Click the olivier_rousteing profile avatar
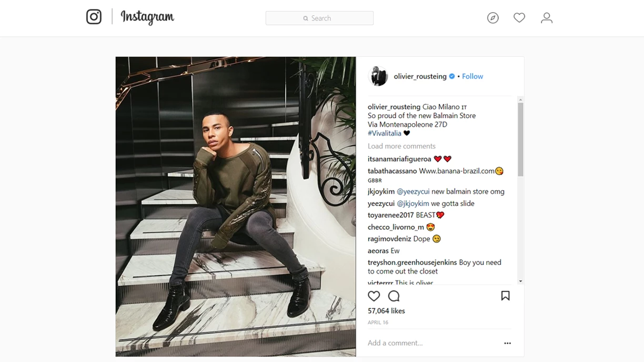The height and width of the screenshot is (362, 644). (378, 76)
